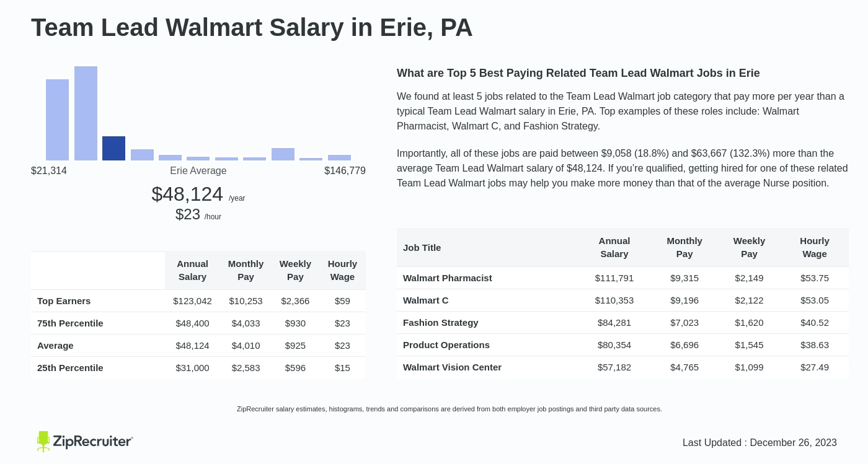Image resolution: width=868 pixels, height=464 pixels.
Task: Click the Top 5 Best Paying Related Jobs heading
Action: [578, 73]
